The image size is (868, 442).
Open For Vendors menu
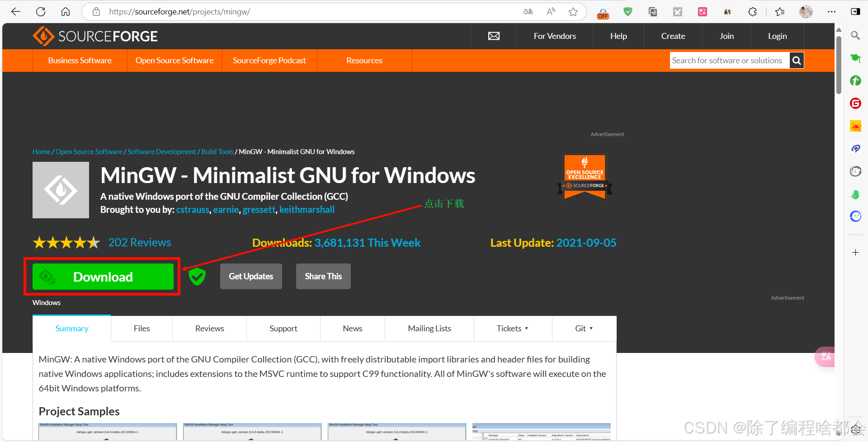555,36
